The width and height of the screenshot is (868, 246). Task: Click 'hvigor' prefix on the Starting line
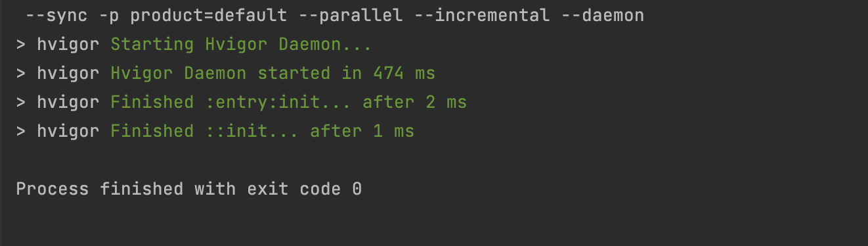(68, 45)
